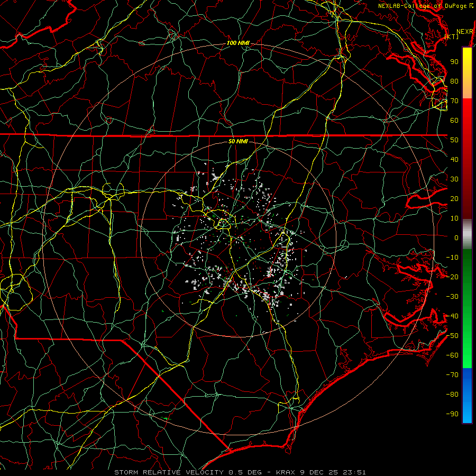Select the -50 scale value

pyautogui.click(x=452, y=336)
